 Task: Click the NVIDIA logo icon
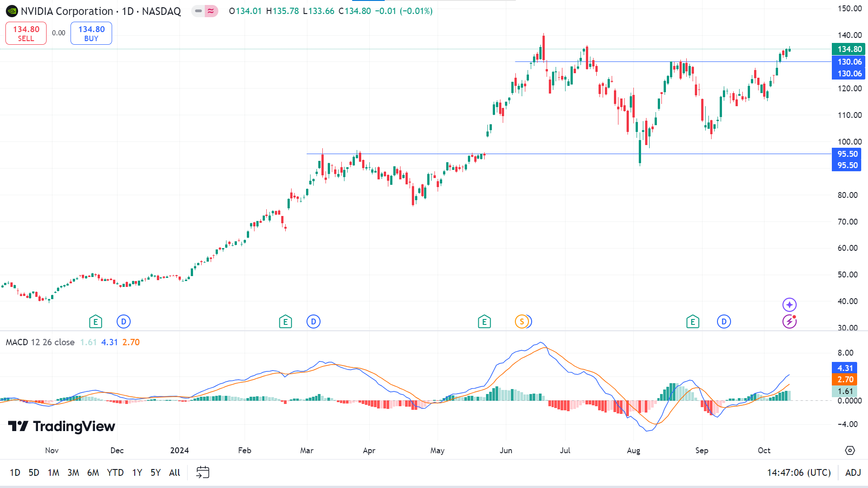click(12, 11)
